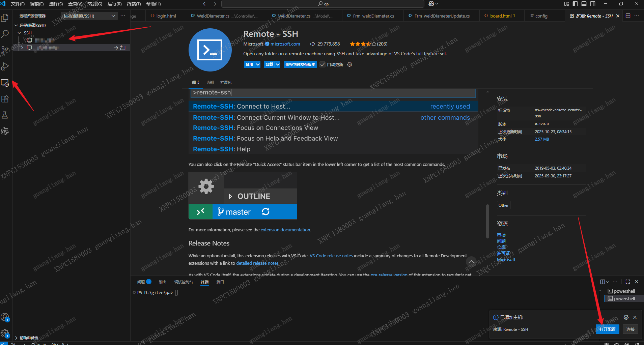Open the Uninstall button dropdown arrow

(x=278, y=64)
